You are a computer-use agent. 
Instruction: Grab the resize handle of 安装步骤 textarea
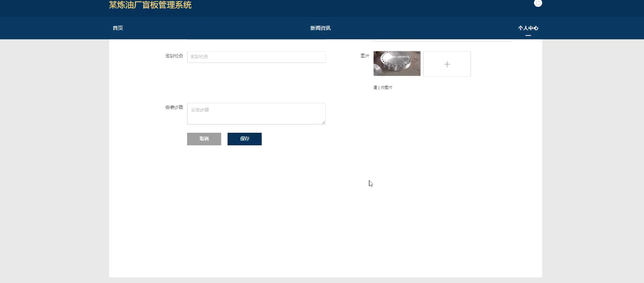click(x=323, y=122)
